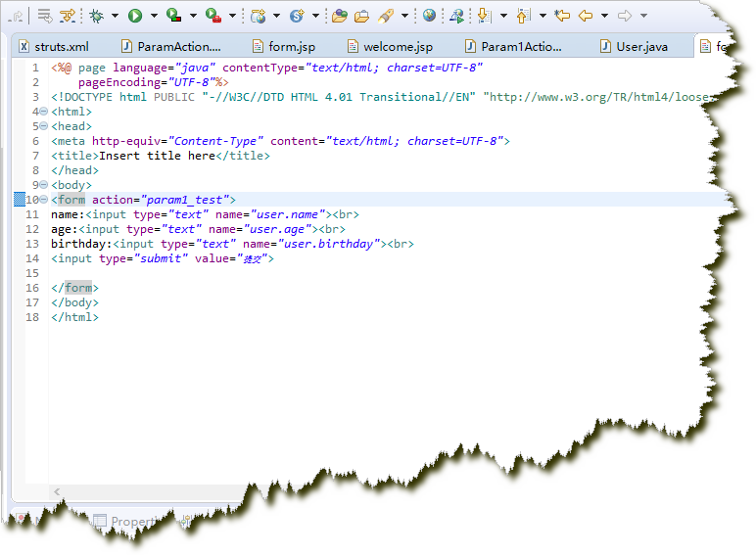Start debugging with the bug icon

(96, 16)
